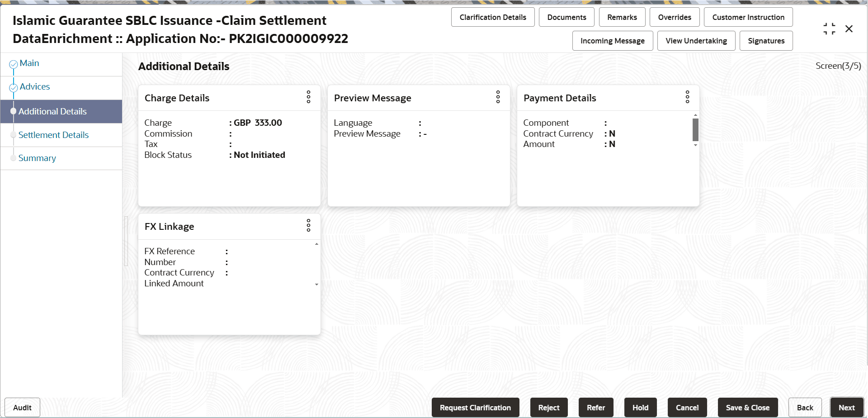Open Summary step

(x=37, y=158)
